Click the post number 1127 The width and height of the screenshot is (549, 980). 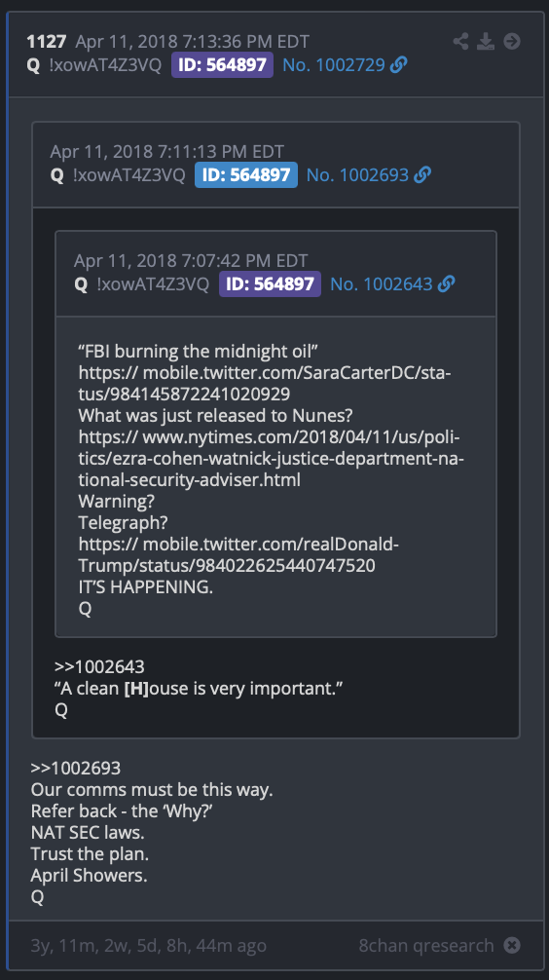tap(46, 42)
